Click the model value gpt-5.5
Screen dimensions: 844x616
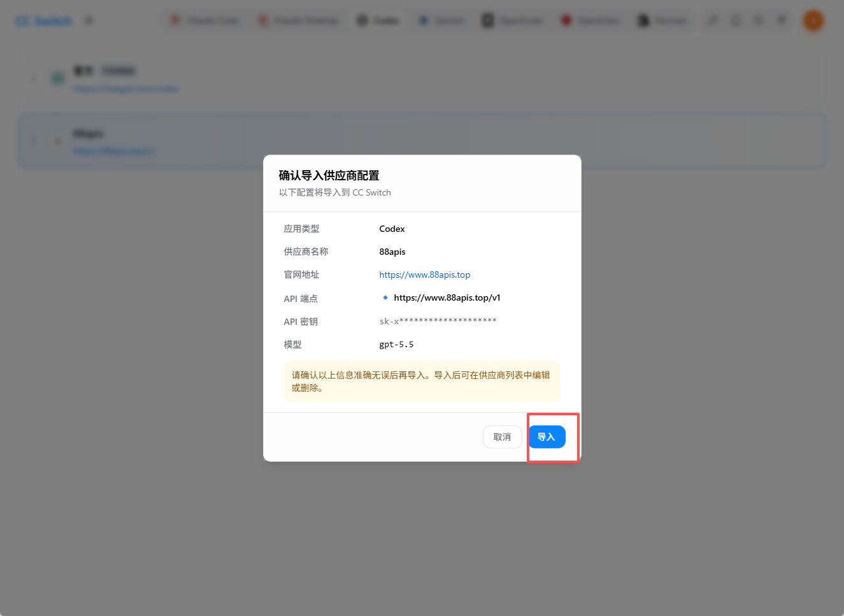pos(396,345)
